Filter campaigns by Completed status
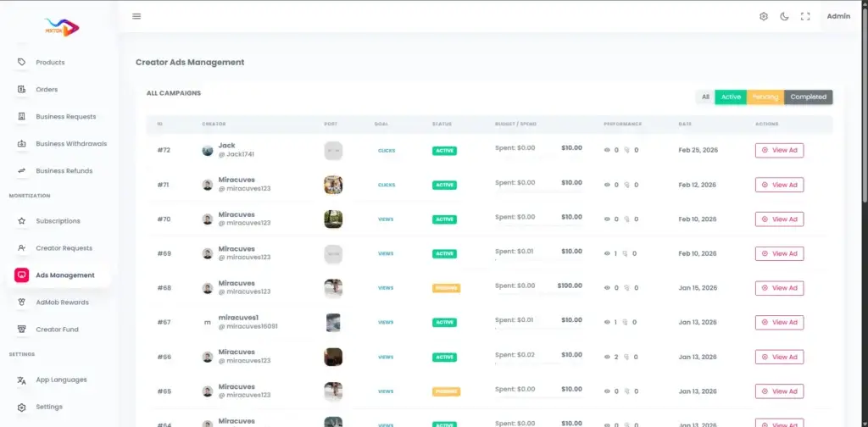868x427 pixels. pyautogui.click(x=808, y=97)
